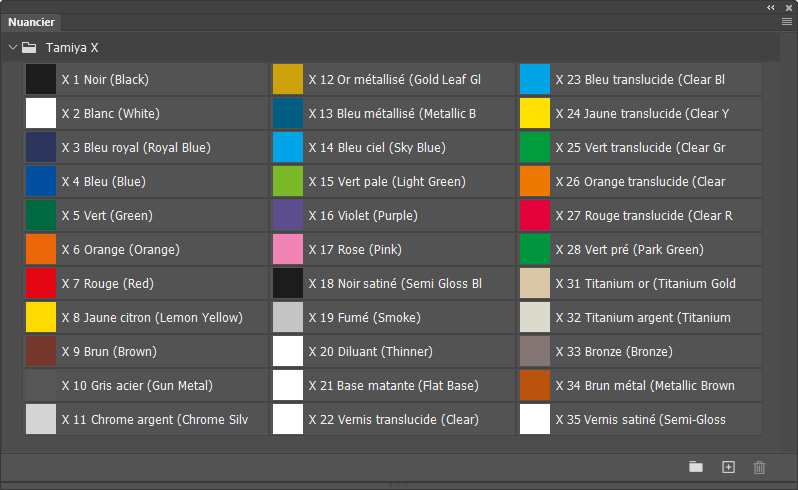Click the Tamiya X group folder icon
Viewport: 798px width, 490px height.
coord(30,47)
